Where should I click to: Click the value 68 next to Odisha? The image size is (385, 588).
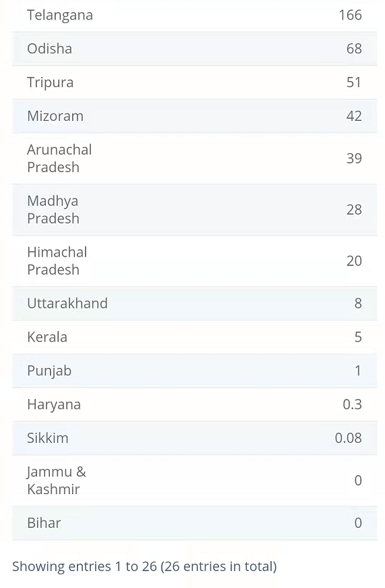(354, 49)
